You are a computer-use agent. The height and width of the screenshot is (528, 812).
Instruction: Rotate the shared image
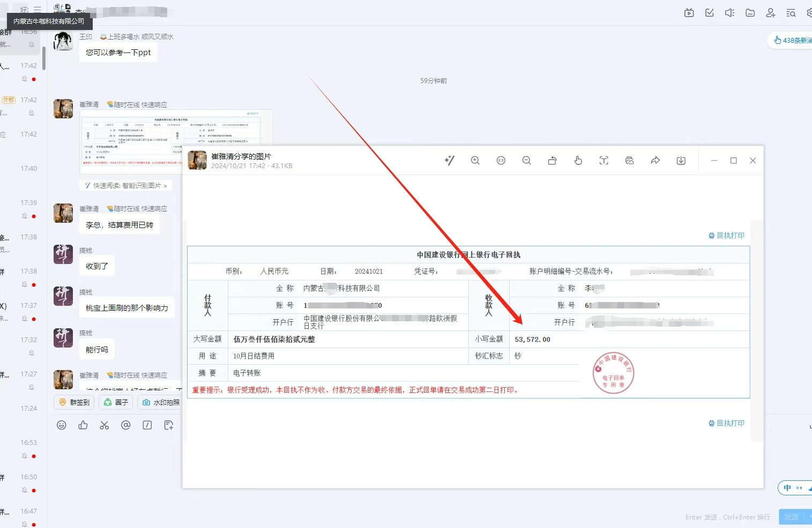[x=552, y=160]
